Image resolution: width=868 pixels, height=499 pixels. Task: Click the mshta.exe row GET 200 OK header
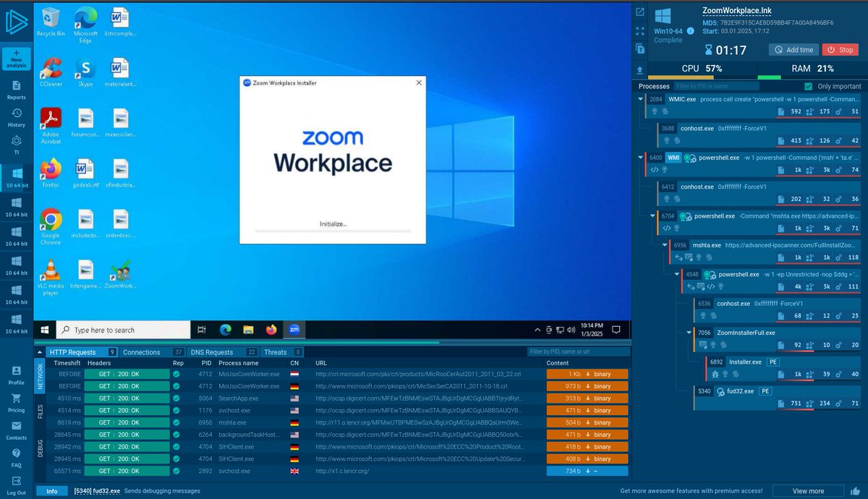click(x=125, y=422)
